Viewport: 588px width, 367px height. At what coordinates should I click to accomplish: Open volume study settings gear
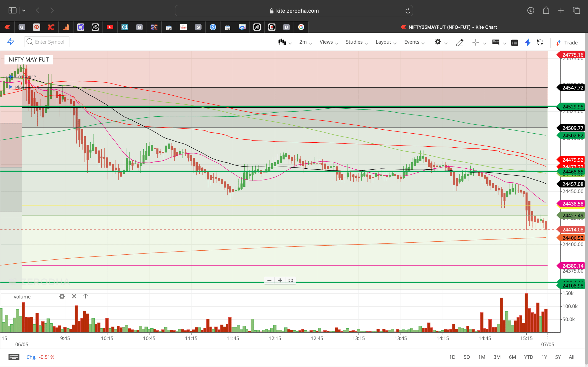(62, 296)
